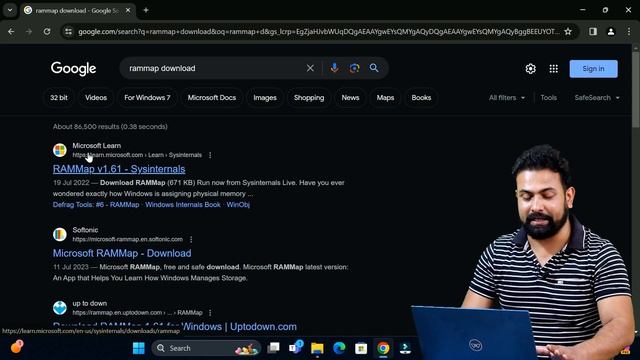Select the 32 bit filter chip
The height and width of the screenshot is (360, 640).
[59, 98]
